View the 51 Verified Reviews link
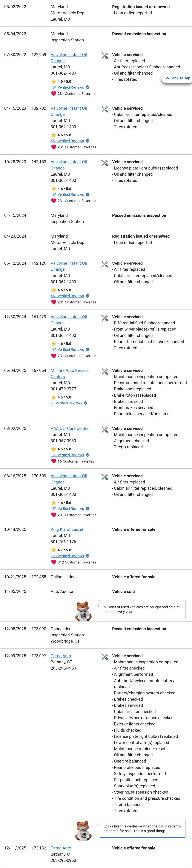Screen dimensions: 192x868 66,403
